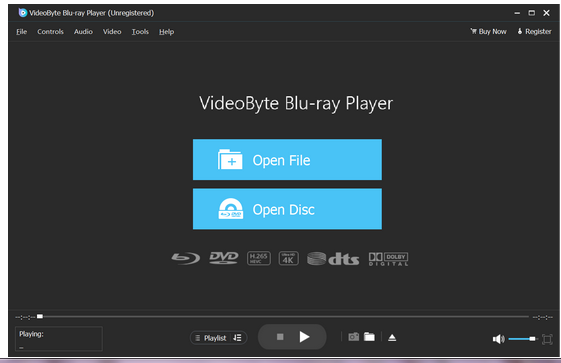Click the dts logo
The image size is (561, 363).
click(x=333, y=259)
